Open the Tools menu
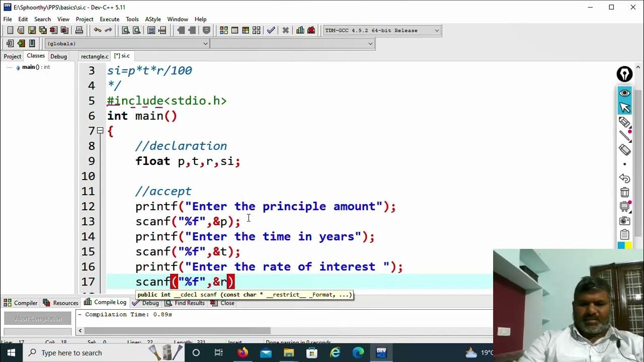The height and width of the screenshot is (362, 644). (x=132, y=19)
